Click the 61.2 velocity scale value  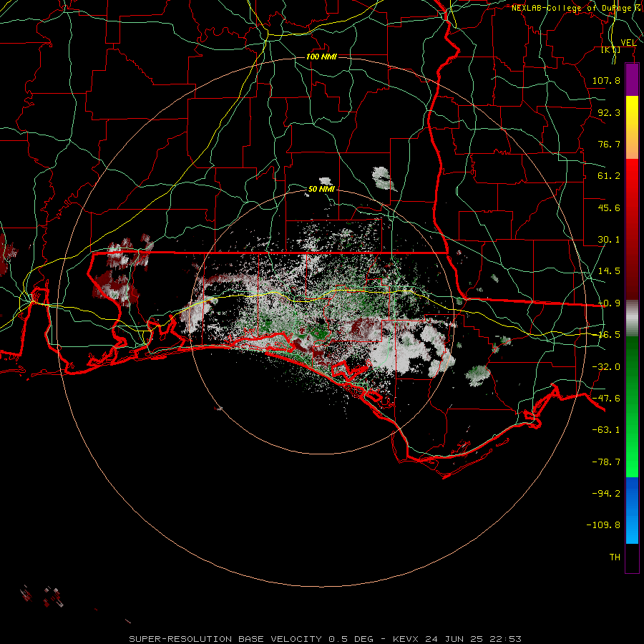click(609, 176)
